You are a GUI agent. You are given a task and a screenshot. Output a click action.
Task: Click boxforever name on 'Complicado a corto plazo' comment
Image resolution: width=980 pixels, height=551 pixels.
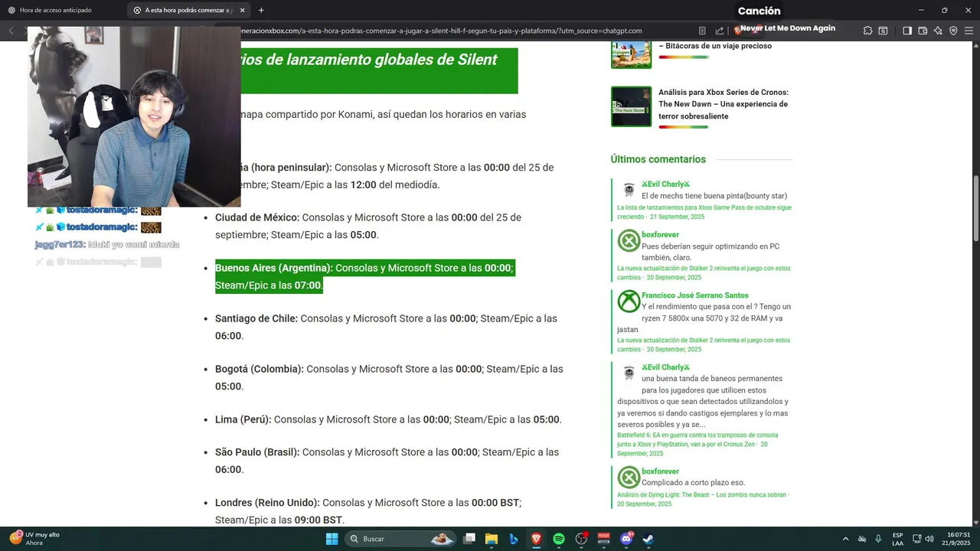click(x=660, y=471)
